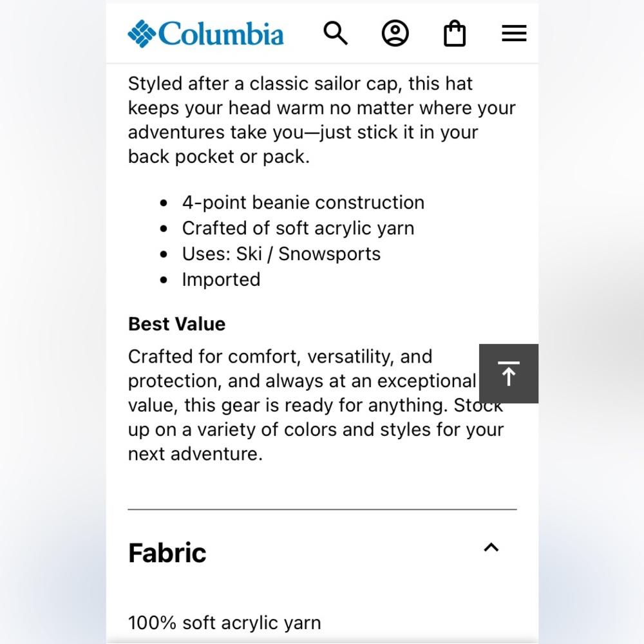Screen dimensions: 644x644
Task: Click the Fabric section heading
Action: pyautogui.click(x=167, y=553)
